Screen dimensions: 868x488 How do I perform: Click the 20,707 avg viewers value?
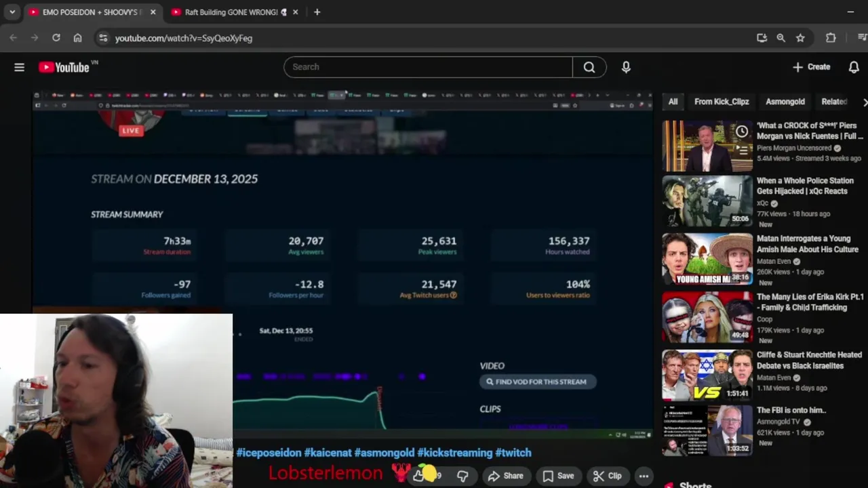pos(306,241)
